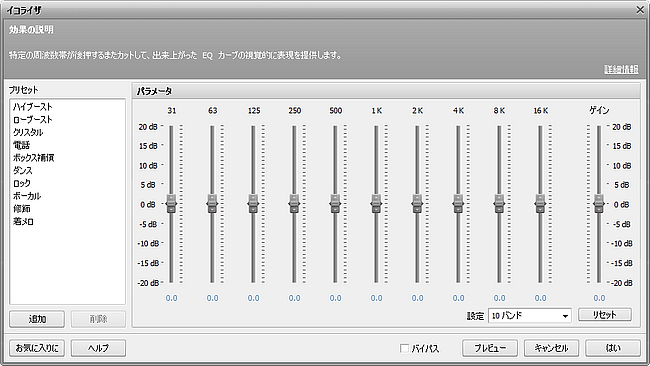Screen dimensions: 650x366
Task: Select the ボーカル preset
Action: [x=27, y=196]
